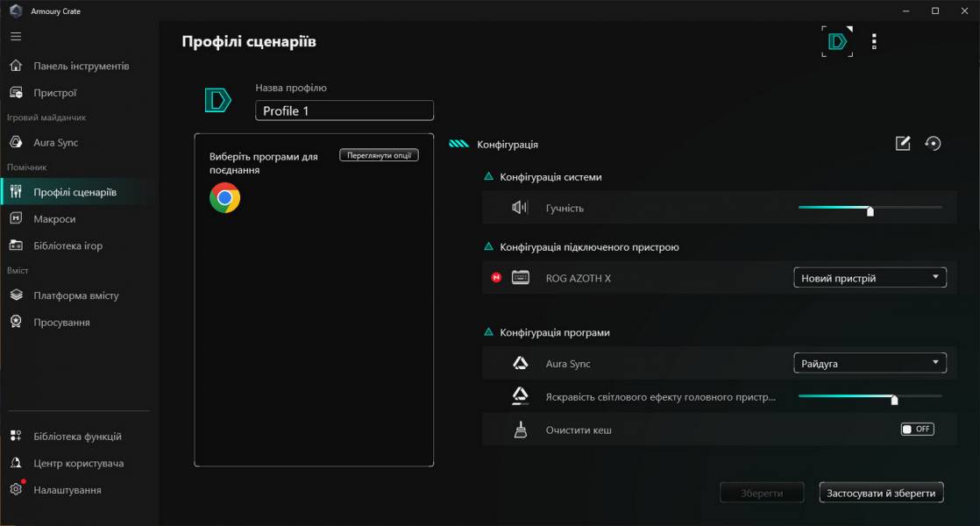Toggle the Очистити кеш switch
The image size is (980, 526).
coord(917,430)
